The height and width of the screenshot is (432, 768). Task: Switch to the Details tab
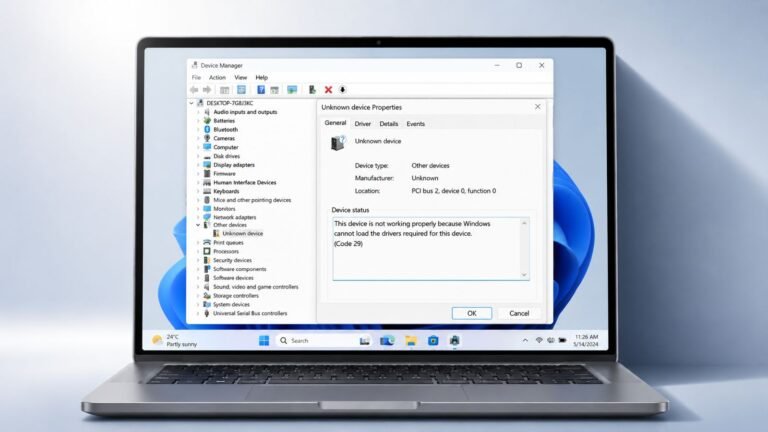pyautogui.click(x=389, y=124)
